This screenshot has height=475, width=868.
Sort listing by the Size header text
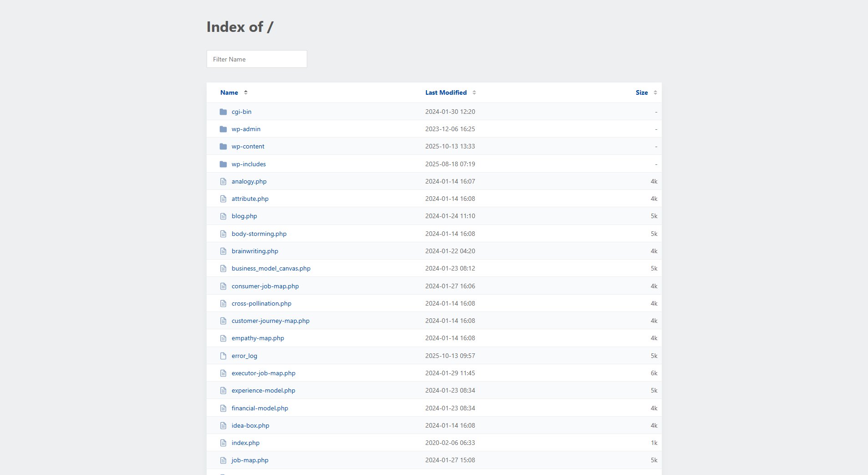point(641,92)
